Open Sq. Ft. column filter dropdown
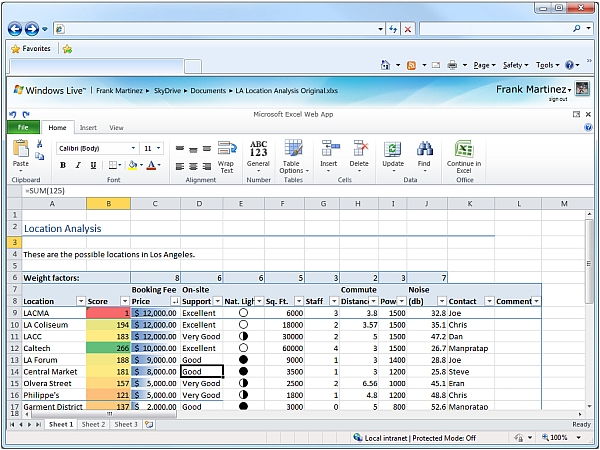 299,302
